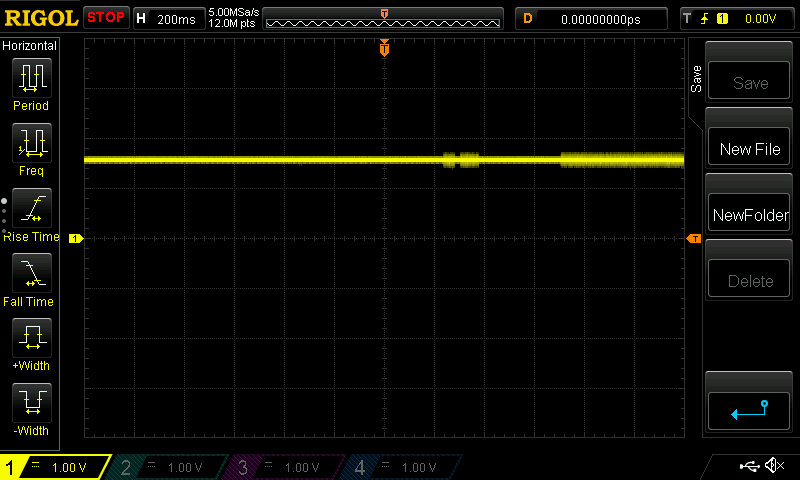Click the orange trigger level marker at right edge
The height and width of the screenshot is (480, 800).
click(x=694, y=239)
